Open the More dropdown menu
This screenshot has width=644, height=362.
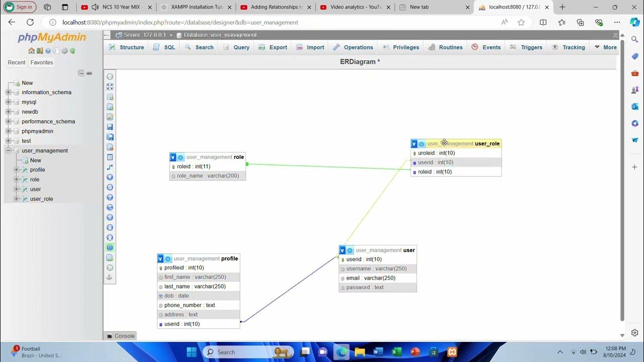pos(605,47)
